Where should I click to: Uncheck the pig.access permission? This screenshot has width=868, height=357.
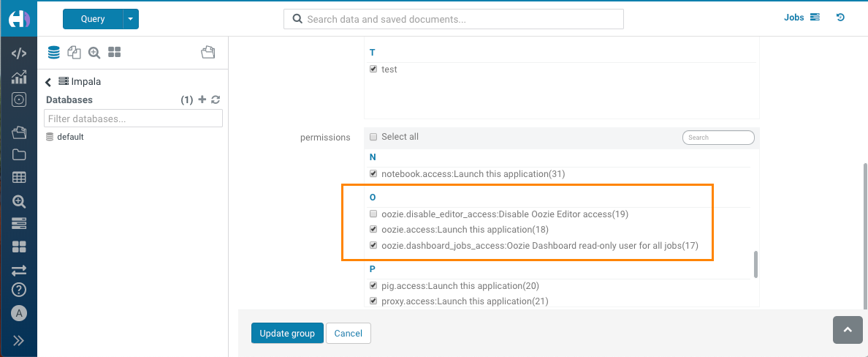pos(373,286)
